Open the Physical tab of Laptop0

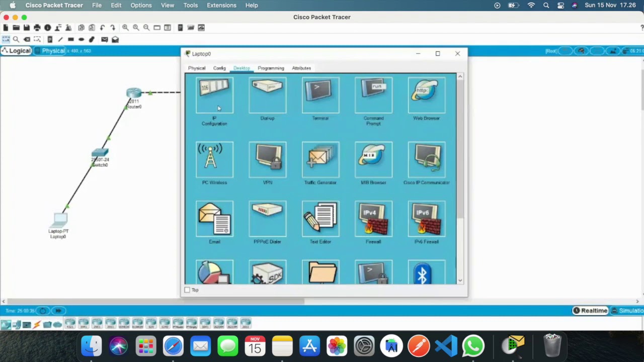tap(197, 68)
